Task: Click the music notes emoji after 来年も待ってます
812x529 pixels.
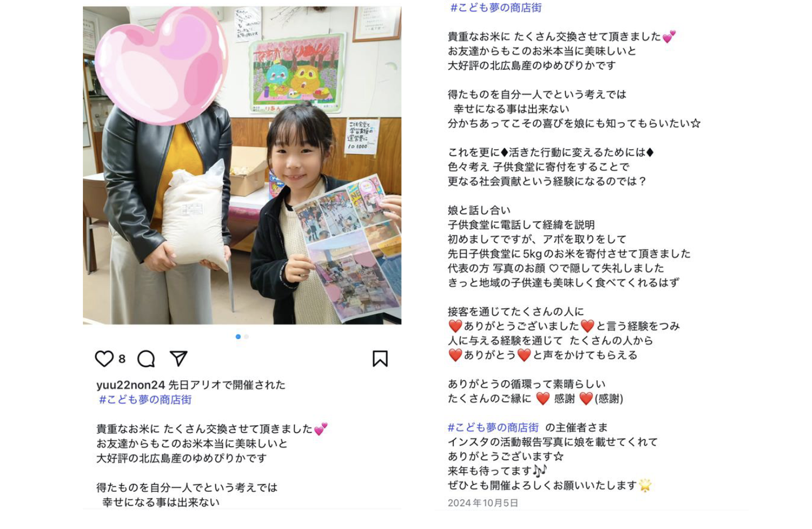Action: (540, 470)
